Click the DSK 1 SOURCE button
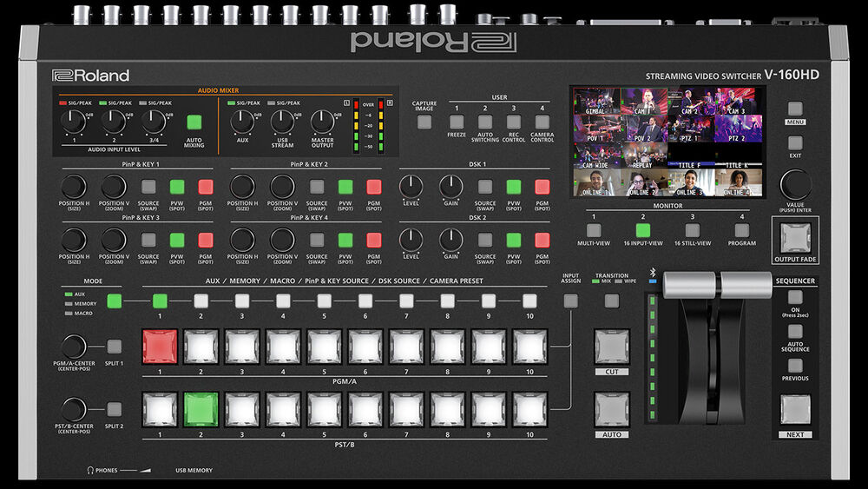The height and width of the screenshot is (489, 868). (x=485, y=187)
